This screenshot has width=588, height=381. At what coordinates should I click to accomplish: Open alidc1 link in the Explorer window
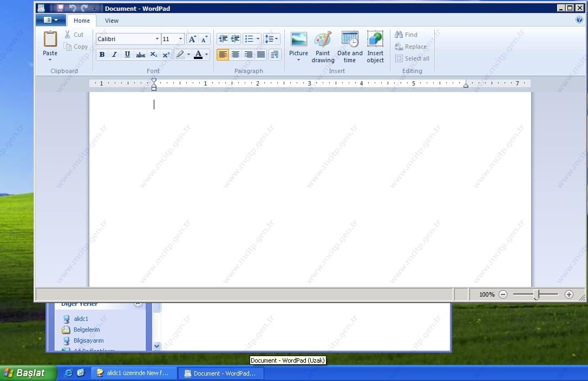[x=81, y=319]
